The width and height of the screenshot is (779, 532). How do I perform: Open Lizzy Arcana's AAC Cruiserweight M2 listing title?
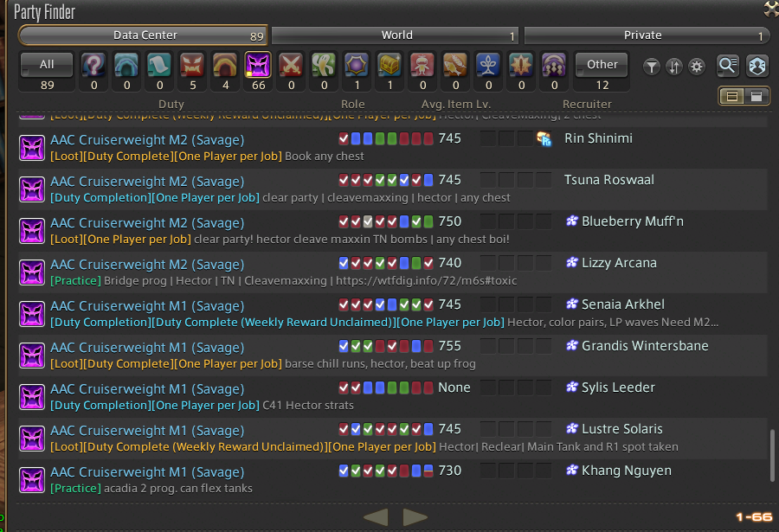point(147,264)
